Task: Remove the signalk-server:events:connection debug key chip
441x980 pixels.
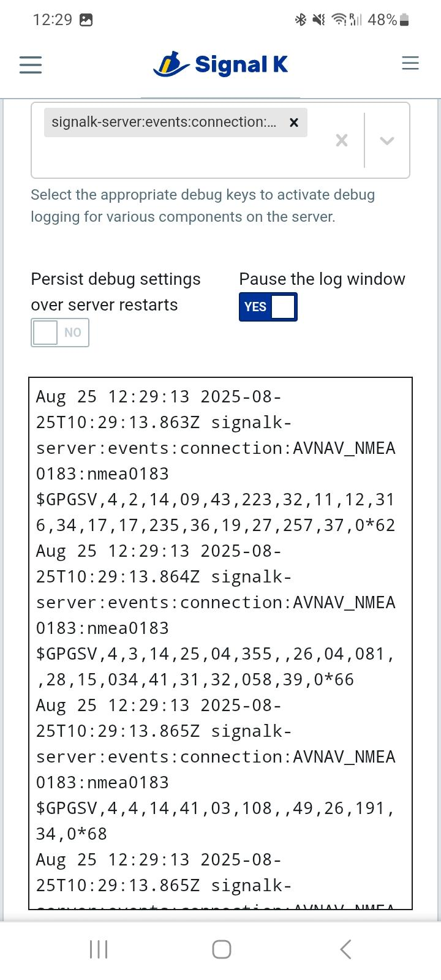Action: pos(294,123)
